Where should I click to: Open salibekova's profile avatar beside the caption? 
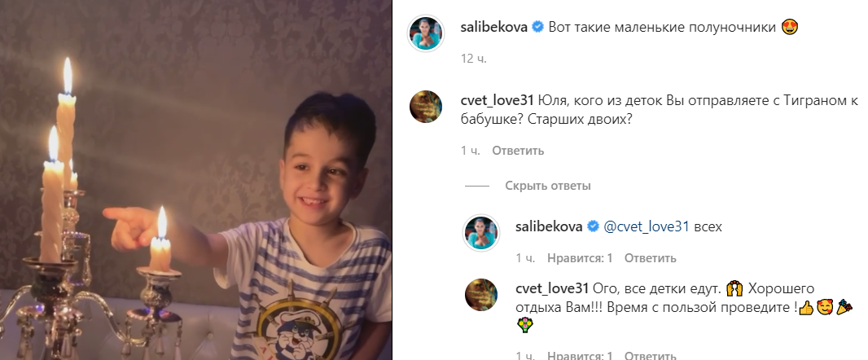426,33
